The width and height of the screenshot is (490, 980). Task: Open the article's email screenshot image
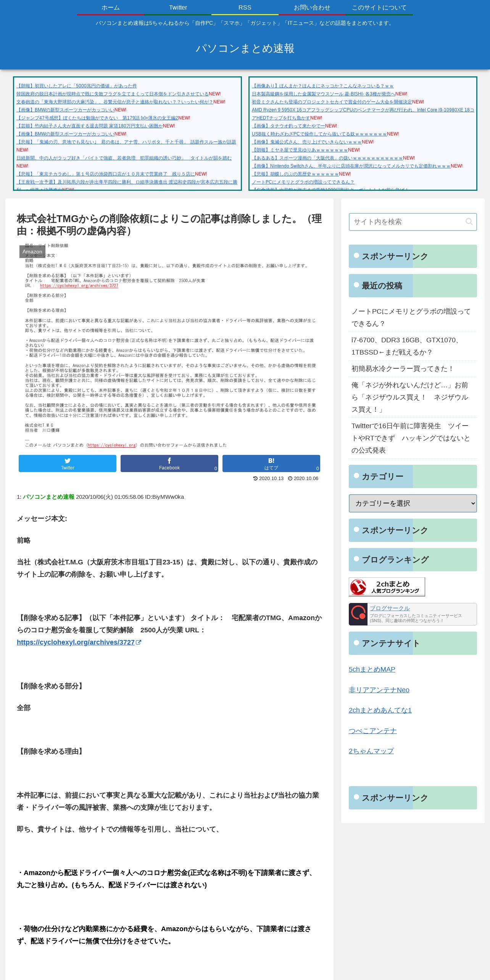[169, 345]
